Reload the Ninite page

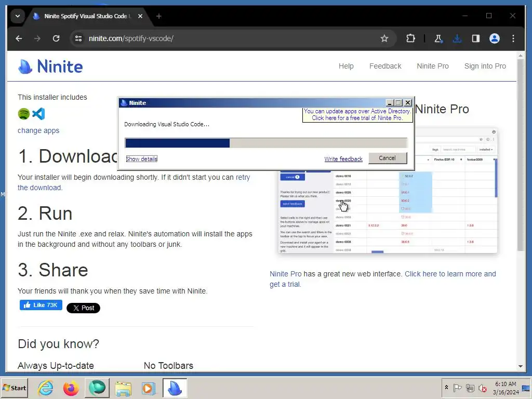coord(56,38)
